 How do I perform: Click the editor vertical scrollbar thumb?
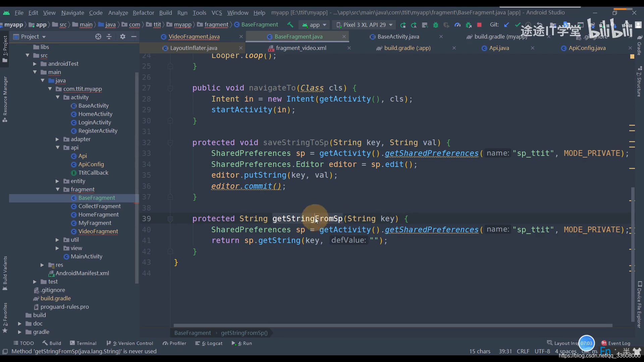(x=633, y=255)
